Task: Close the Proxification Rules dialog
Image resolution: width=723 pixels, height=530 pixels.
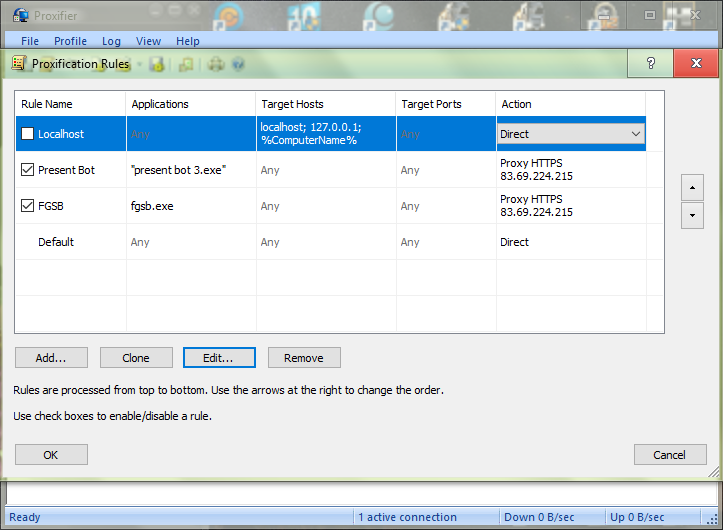Action: coord(696,63)
